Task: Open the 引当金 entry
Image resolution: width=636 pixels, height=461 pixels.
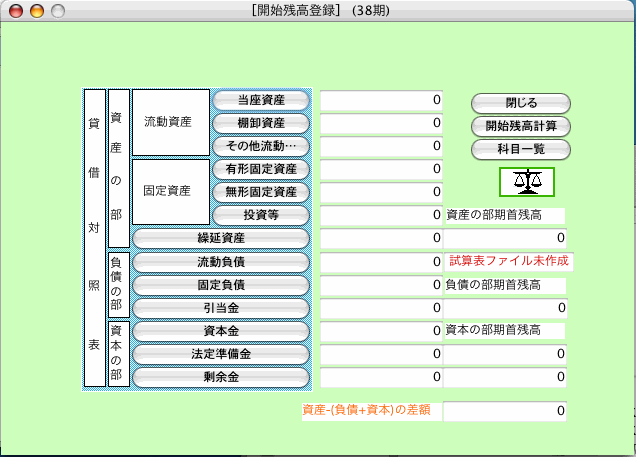Action: (x=221, y=308)
